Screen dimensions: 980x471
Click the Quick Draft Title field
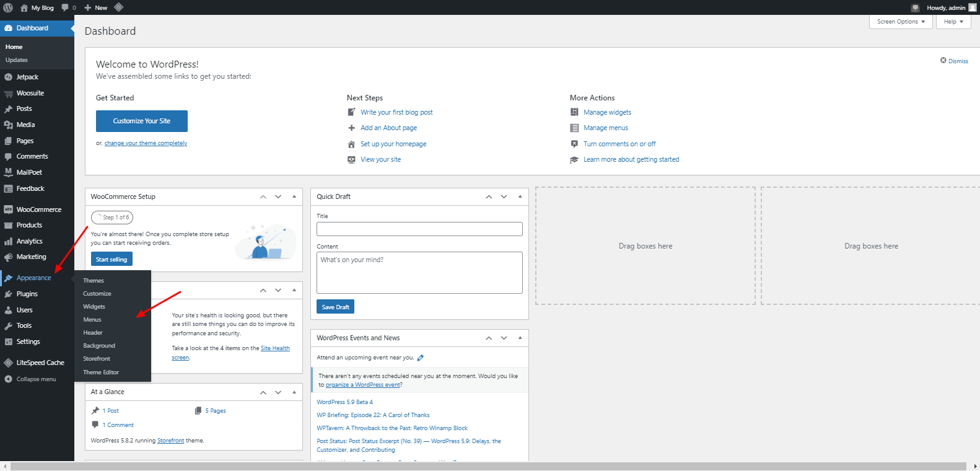click(419, 229)
